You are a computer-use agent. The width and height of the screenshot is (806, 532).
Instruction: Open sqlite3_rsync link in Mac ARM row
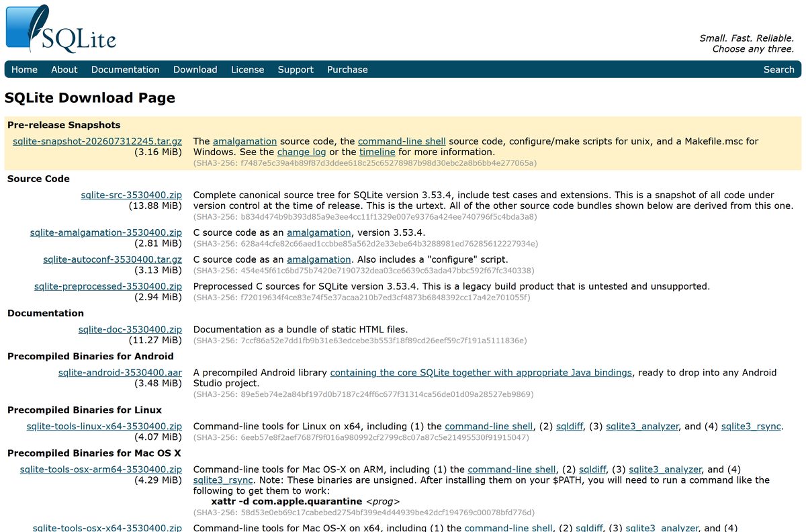(224, 480)
